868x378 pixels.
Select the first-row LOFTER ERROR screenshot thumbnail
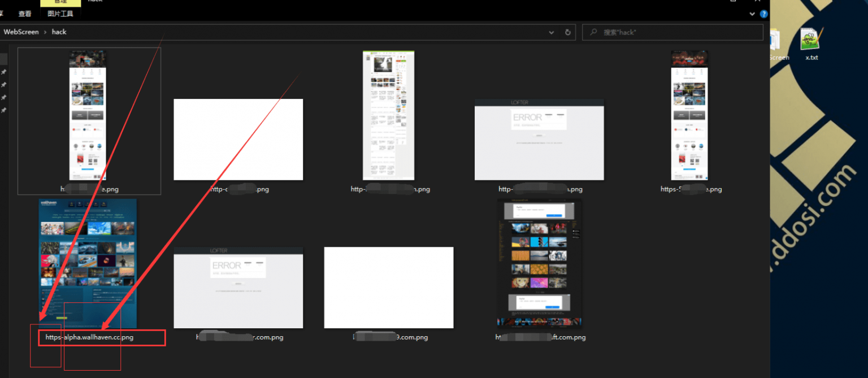pos(539,139)
